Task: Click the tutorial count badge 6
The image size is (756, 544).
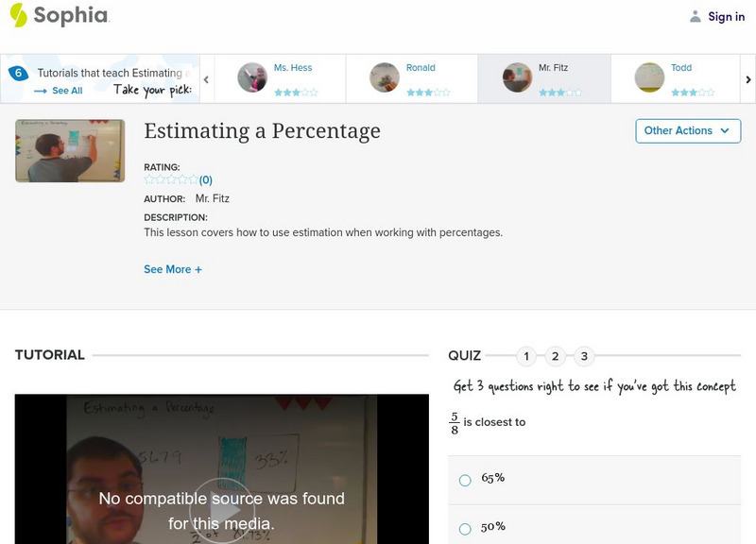Action: [x=17, y=74]
